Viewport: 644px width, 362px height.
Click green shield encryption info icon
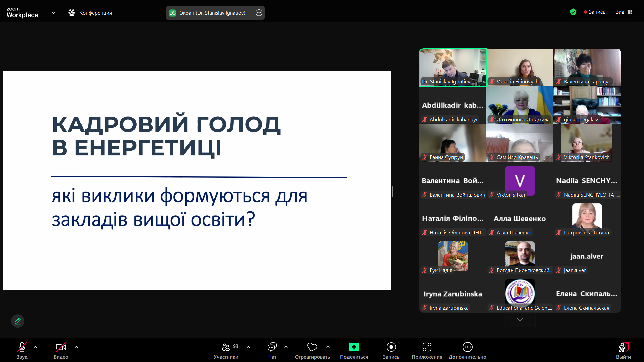pyautogui.click(x=573, y=12)
